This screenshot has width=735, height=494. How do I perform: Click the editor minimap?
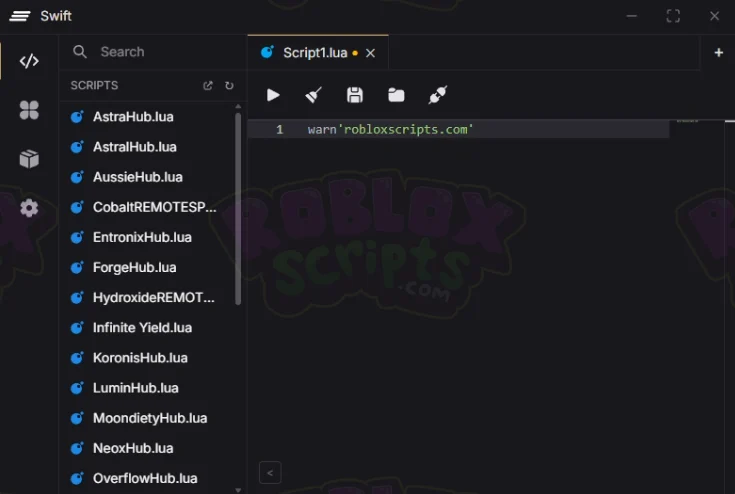pyautogui.click(x=697, y=305)
